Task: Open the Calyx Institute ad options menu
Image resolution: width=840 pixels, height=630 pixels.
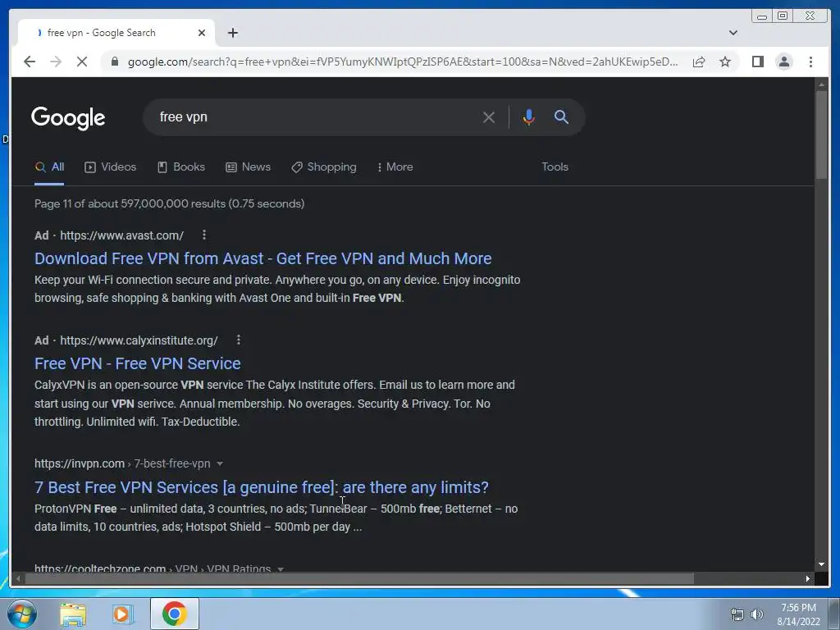Action: point(239,340)
